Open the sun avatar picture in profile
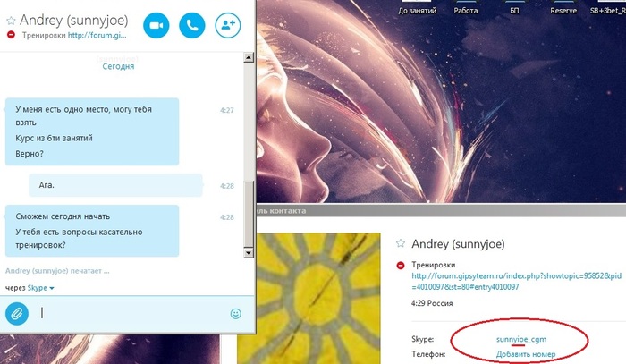Image resolution: width=626 pixels, height=364 pixels. pyautogui.click(x=309, y=298)
